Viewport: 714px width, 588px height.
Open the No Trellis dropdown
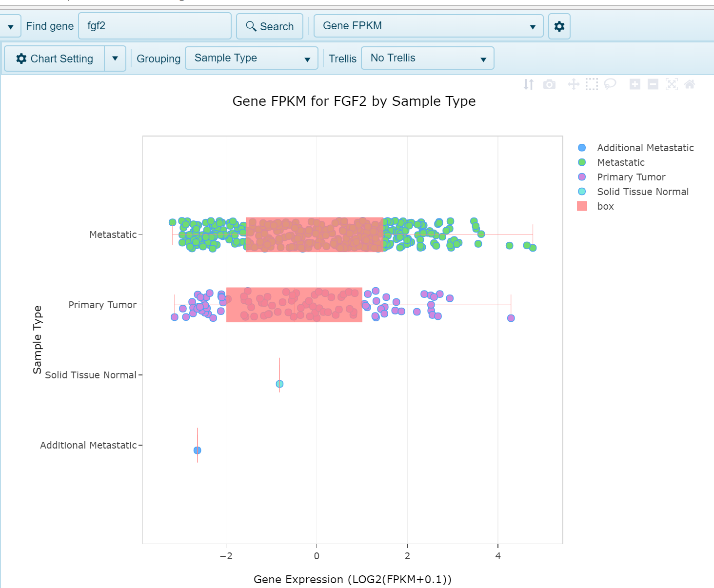pos(427,58)
